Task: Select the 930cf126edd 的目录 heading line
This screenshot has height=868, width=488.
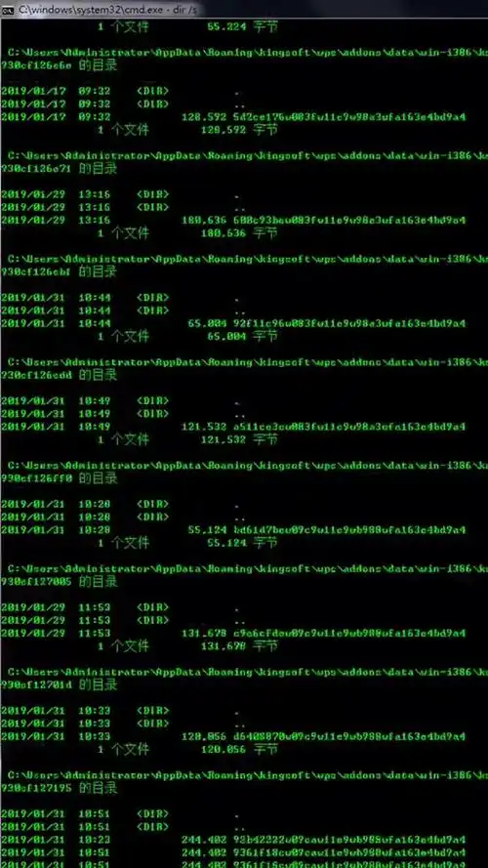Action: tap(60, 375)
